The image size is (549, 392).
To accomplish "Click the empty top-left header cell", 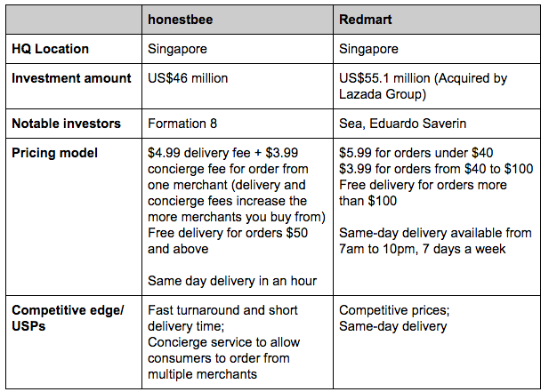I will tap(74, 20).
